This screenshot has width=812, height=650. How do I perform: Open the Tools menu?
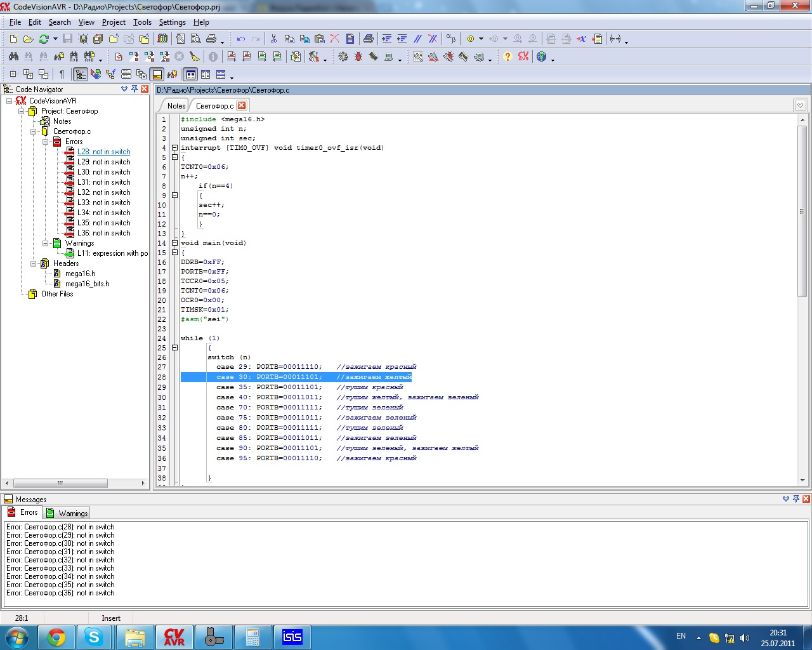[x=142, y=22]
